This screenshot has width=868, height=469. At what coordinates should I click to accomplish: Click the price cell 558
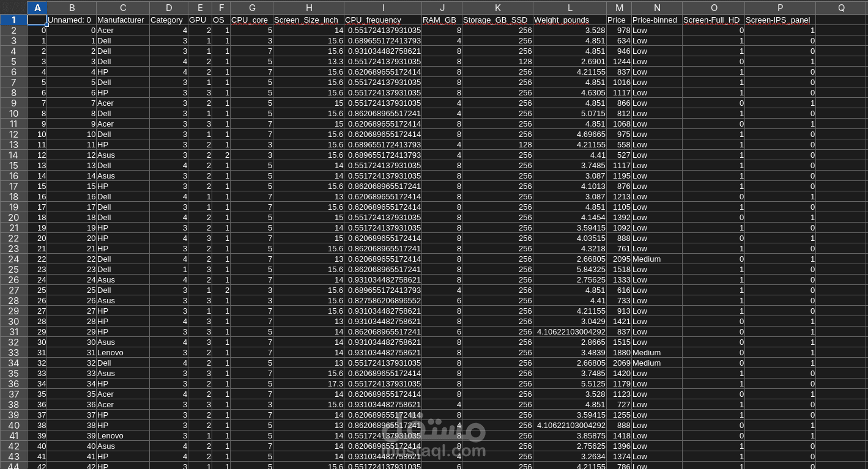point(619,144)
